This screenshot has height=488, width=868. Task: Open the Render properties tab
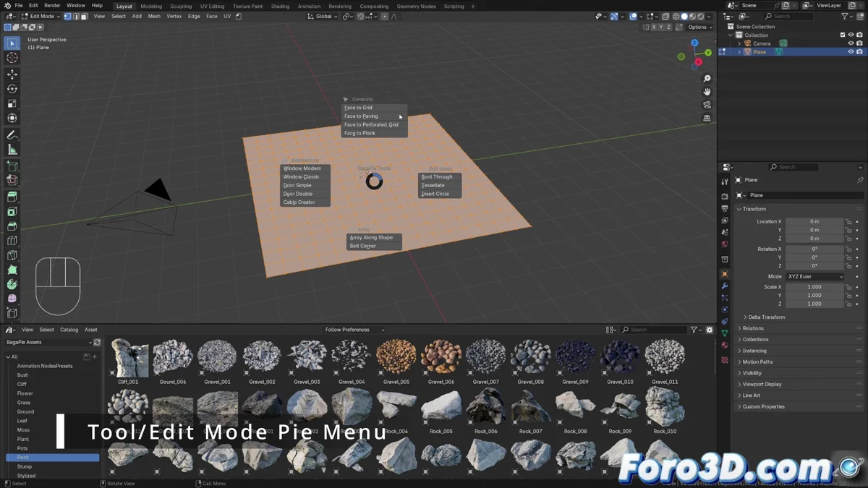tap(724, 196)
